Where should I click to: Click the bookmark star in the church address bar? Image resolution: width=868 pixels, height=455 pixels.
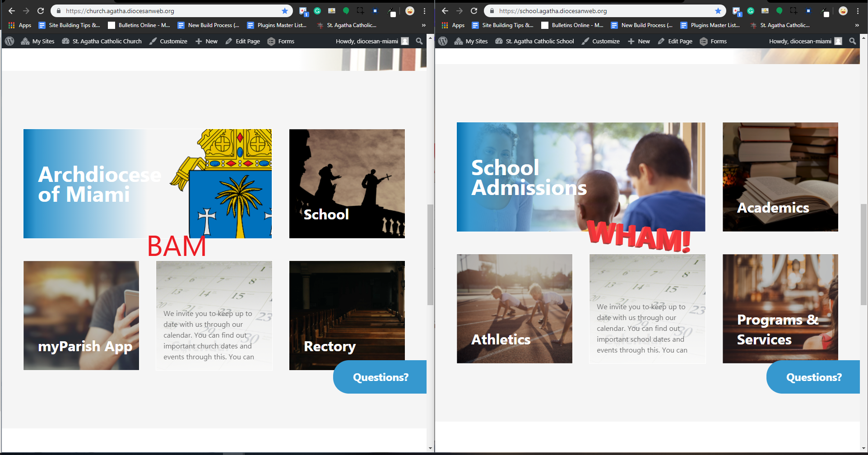tap(285, 11)
